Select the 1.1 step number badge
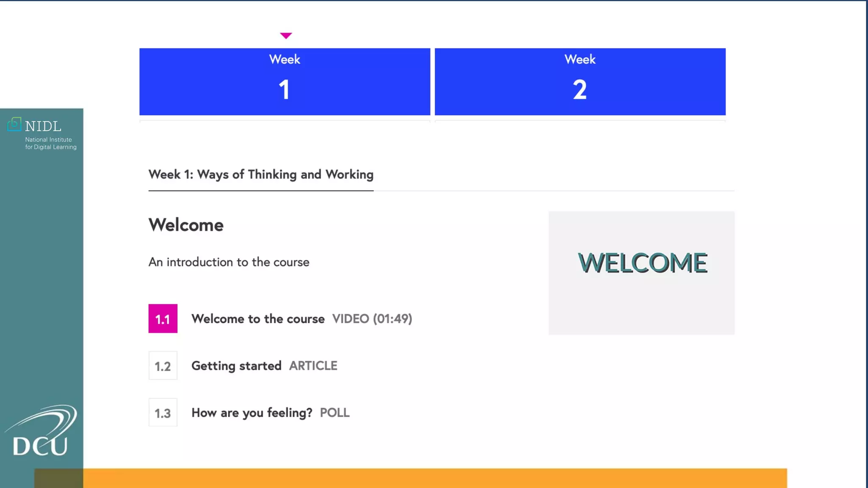This screenshot has width=868, height=488. pyautogui.click(x=163, y=319)
